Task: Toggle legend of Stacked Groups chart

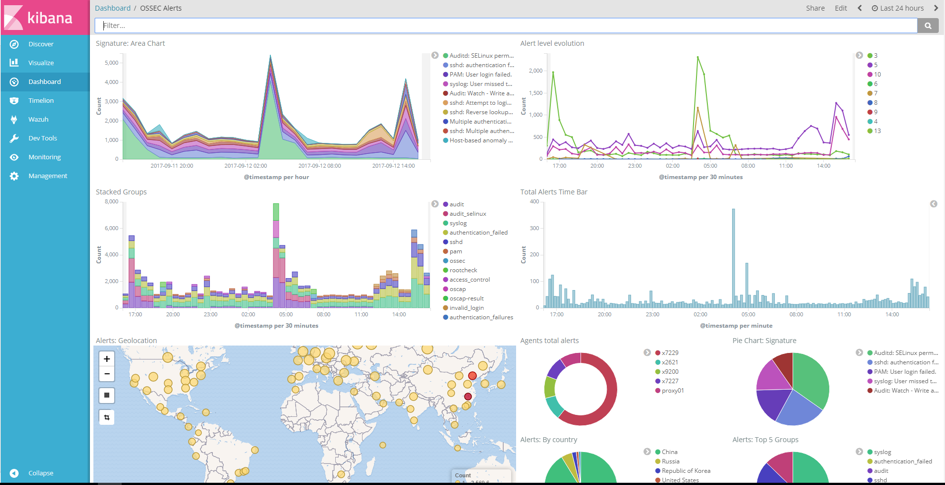Action: 435,204
